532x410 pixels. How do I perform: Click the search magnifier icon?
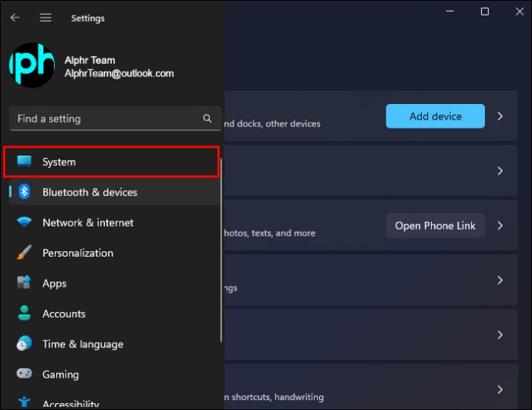tap(207, 119)
